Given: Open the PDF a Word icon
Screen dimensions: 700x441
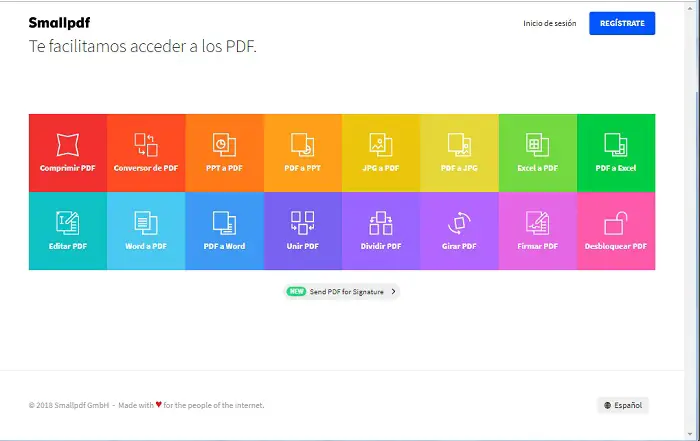Looking at the screenshot, I should coord(224,223).
